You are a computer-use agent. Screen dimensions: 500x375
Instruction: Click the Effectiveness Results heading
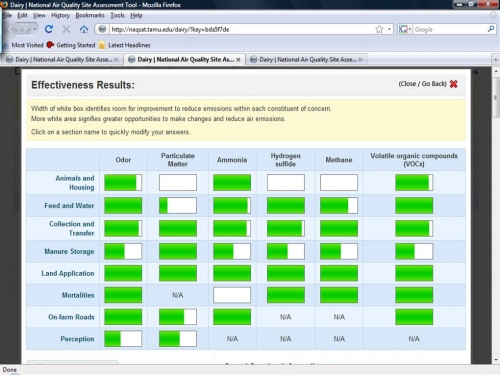[x=83, y=85]
